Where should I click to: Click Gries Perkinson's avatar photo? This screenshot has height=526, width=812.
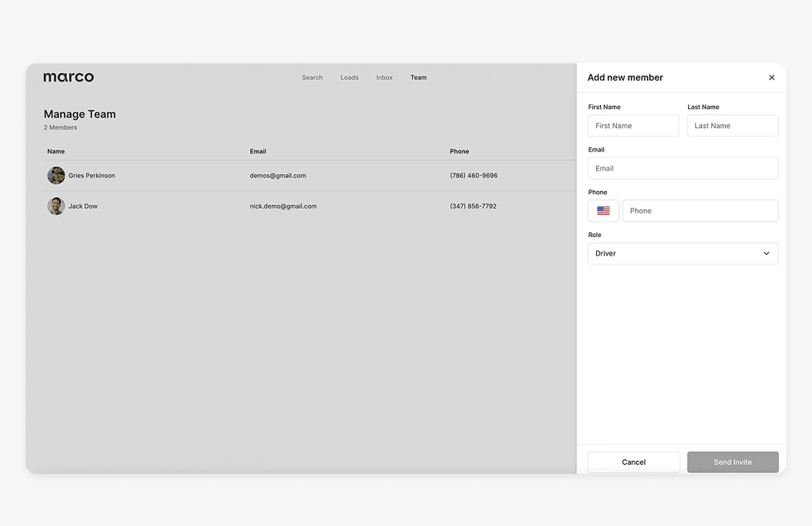click(56, 175)
